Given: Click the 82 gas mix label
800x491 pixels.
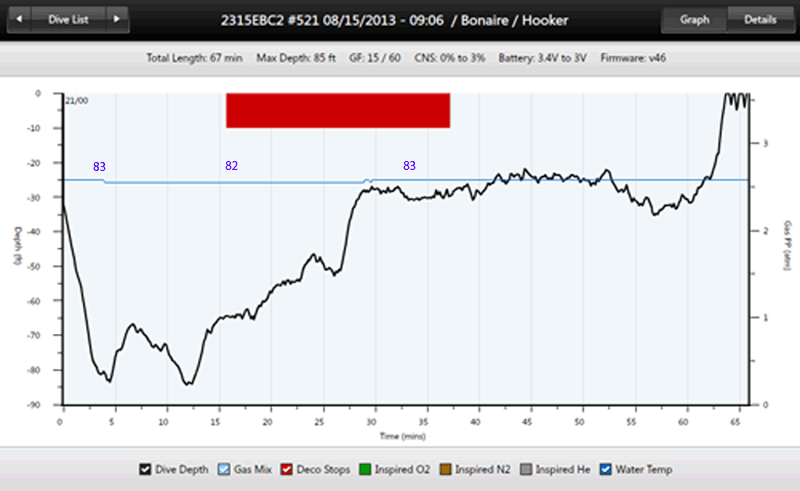Looking at the screenshot, I should [232, 166].
